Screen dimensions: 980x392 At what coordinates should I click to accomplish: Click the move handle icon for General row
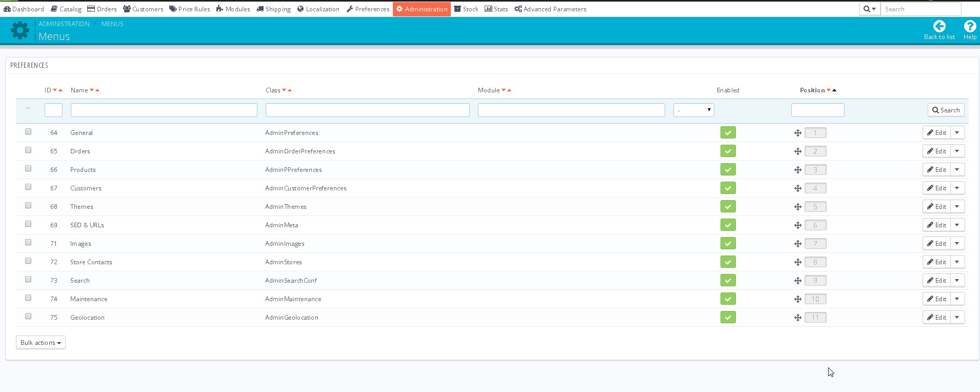[798, 133]
